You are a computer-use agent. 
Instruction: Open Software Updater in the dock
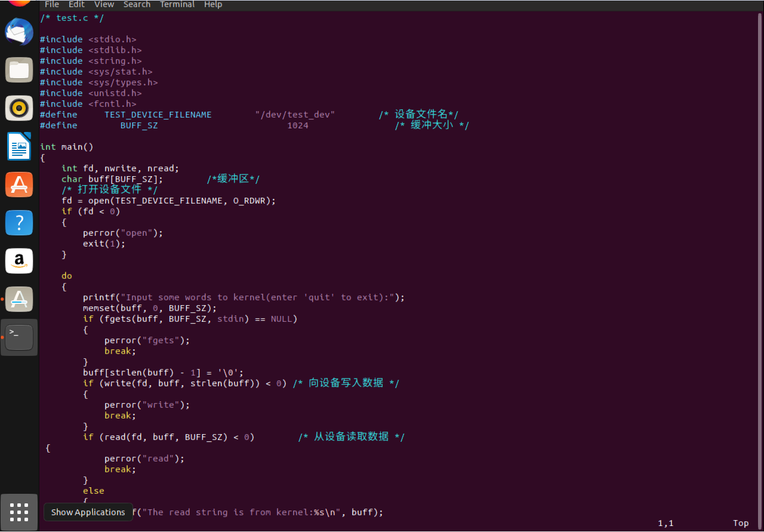tap(19, 299)
